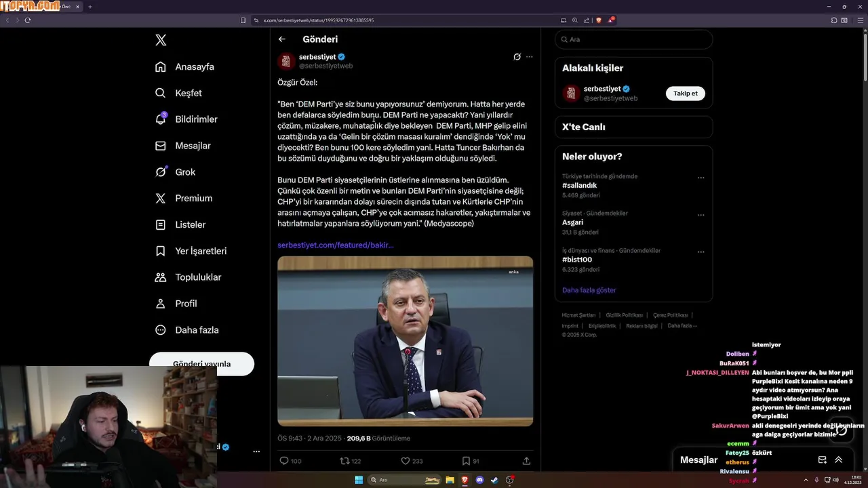
Task: Click the bookmark icon in address bar
Action: click(243, 20)
